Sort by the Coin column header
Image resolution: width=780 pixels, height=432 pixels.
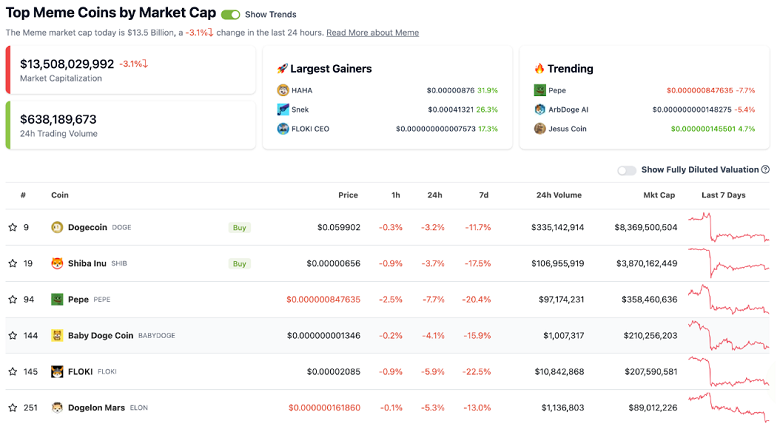coord(60,195)
